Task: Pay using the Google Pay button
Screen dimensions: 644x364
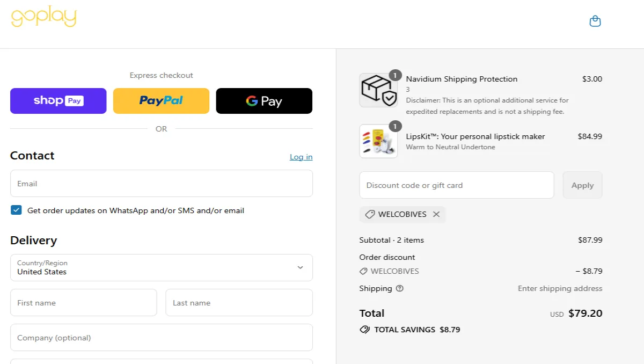Action: [264, 100]
